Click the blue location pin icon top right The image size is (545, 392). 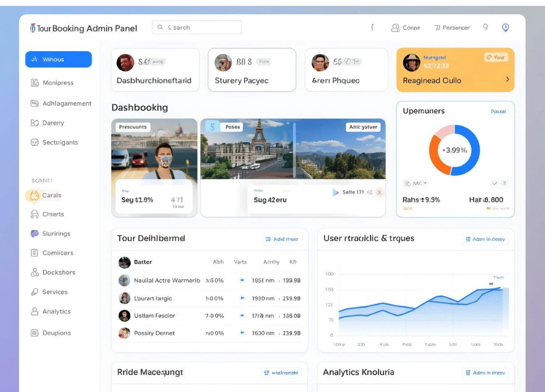[x=505, y=27]
